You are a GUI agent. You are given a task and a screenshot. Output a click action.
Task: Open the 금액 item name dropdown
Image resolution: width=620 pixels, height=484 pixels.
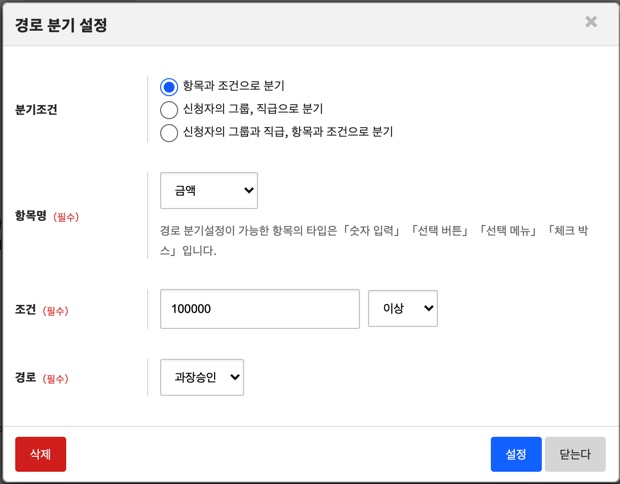(208, 190)
